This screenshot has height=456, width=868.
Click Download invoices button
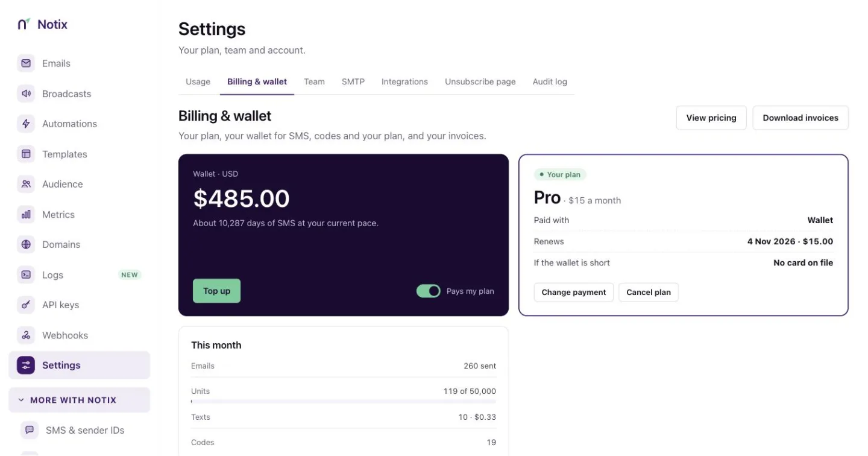click(800, 118)
